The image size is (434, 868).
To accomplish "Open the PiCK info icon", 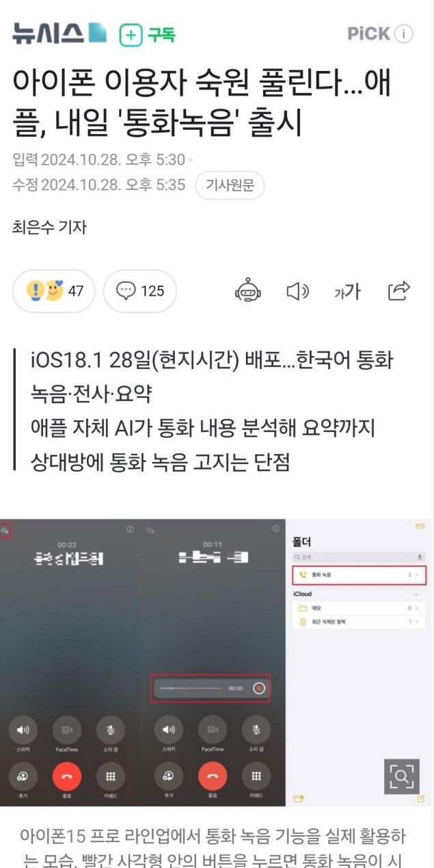I will [405, 34].
